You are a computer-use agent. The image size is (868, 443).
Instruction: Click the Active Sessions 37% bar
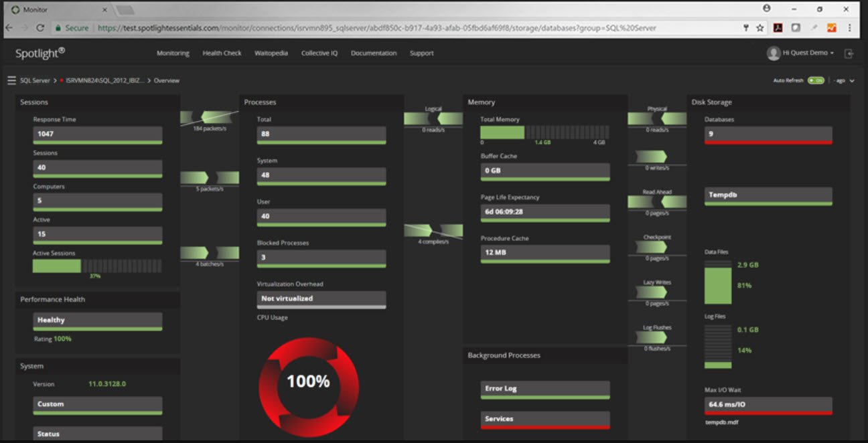[98, 266]
